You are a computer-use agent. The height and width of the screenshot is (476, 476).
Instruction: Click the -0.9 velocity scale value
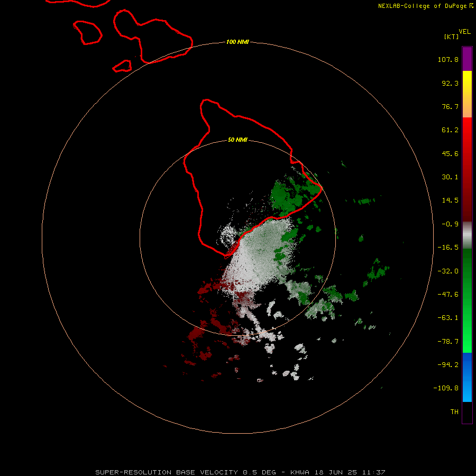450,224
